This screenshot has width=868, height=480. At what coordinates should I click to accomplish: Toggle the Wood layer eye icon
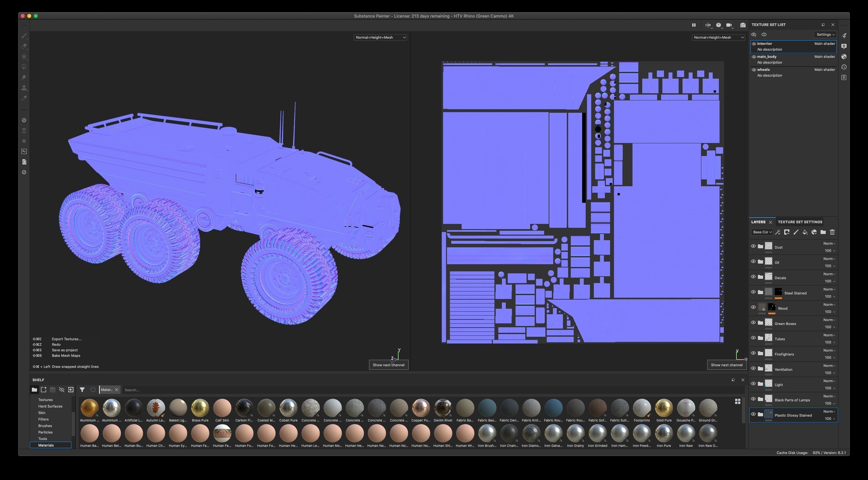(753, 307)
